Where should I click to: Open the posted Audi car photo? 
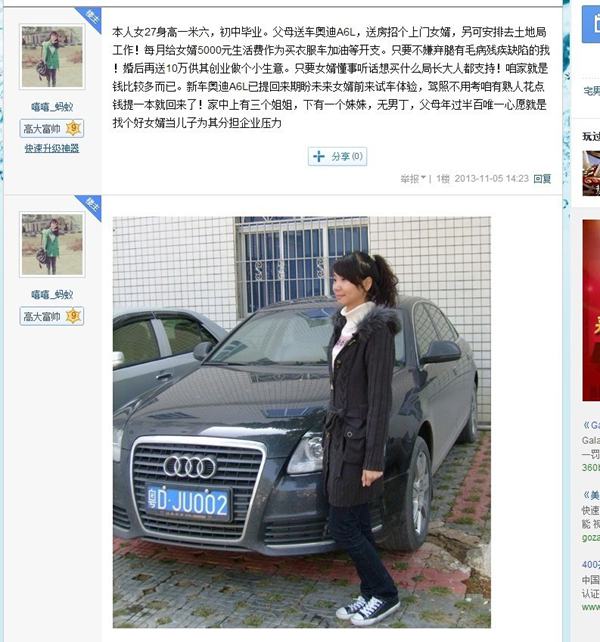coord(302,422)
